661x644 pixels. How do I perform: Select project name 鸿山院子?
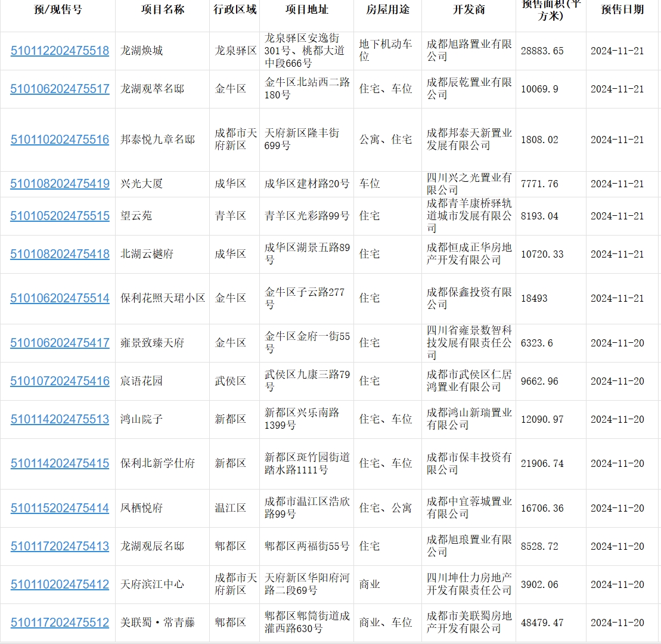(142, 419)
